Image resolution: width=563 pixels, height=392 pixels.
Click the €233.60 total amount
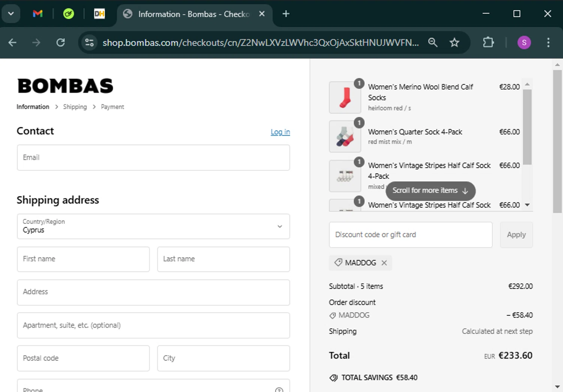[x=515, y=356]
